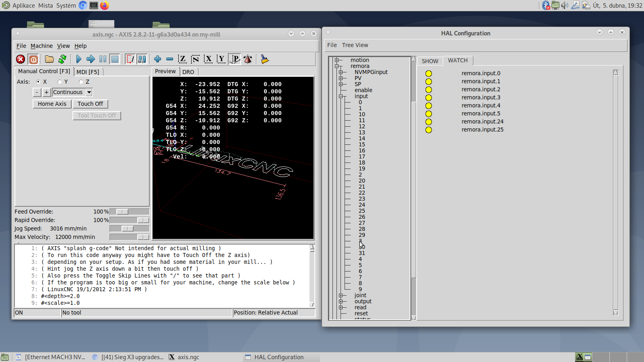The height and width of the screenshot is (362, 644).
Task: Open the File menu in AXIS
Action: coord(21,46)
